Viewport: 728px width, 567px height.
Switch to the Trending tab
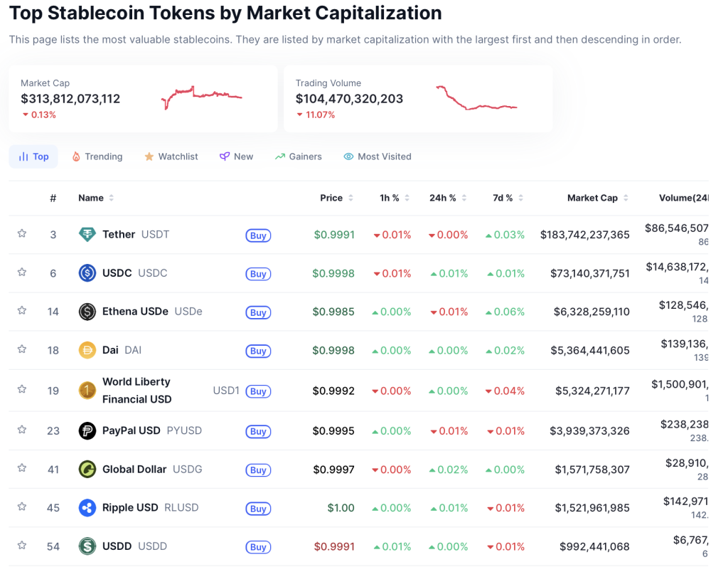click(97, 157)
